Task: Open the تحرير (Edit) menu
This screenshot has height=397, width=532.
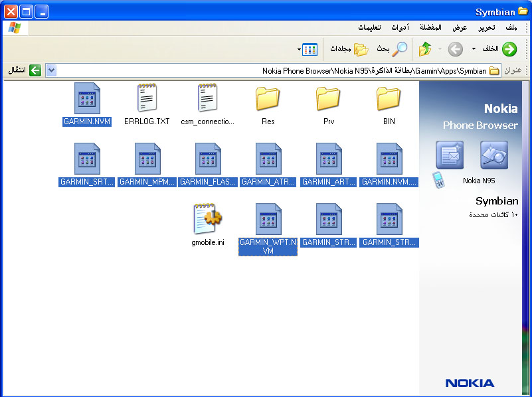Action: pos(487,27)
